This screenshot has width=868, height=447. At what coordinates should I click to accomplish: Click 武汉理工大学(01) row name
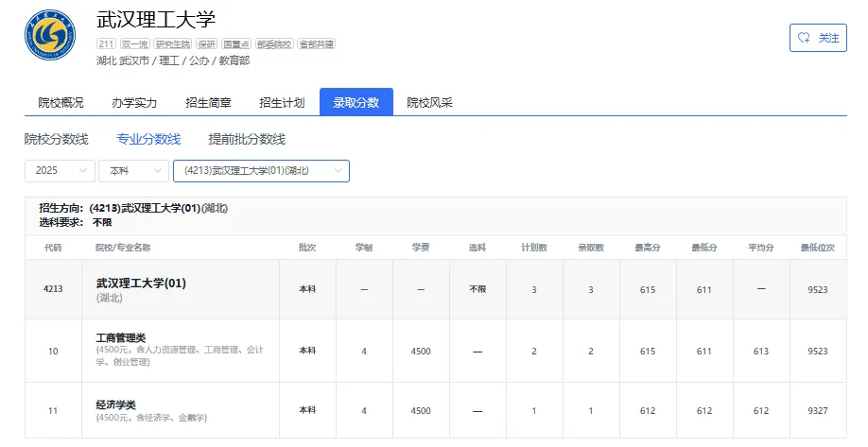(x=141, y=283)
